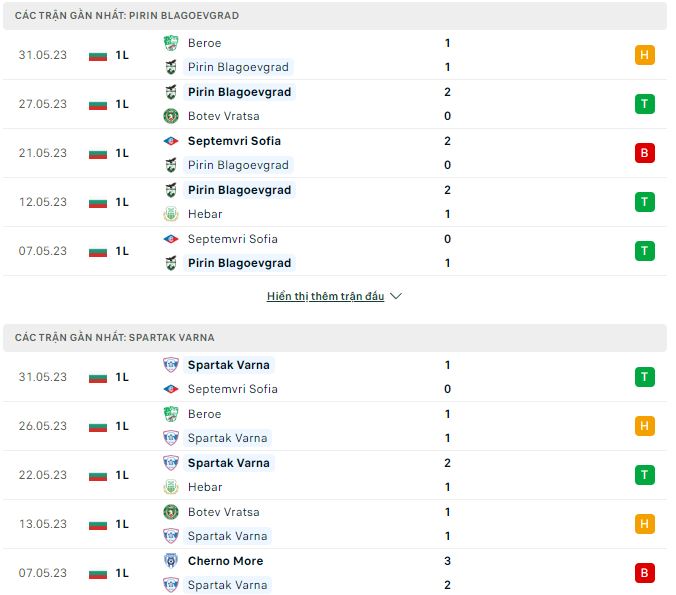Click the red B result badge for 21.05.23
This screenshot has height=595, width=676.
(645, 153)
